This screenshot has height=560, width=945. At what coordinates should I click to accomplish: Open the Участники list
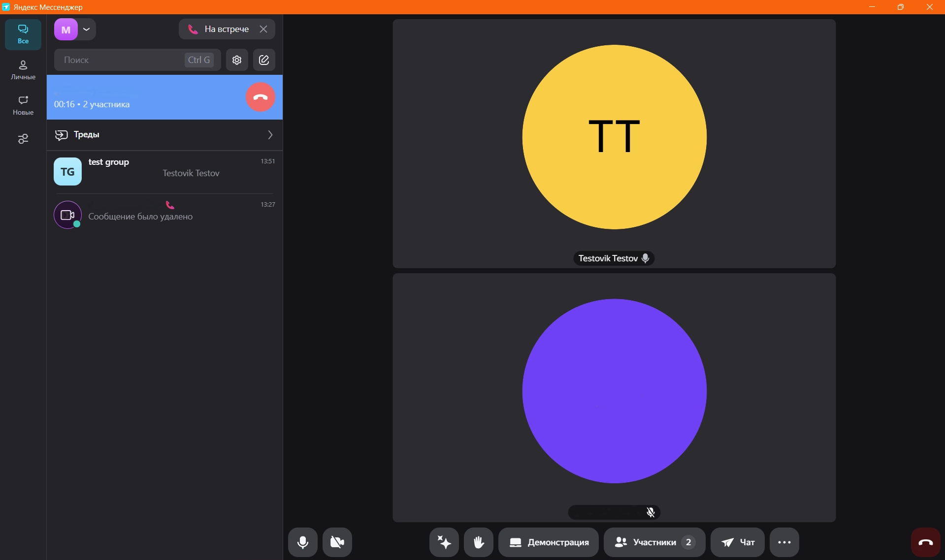tap(654, 542)
